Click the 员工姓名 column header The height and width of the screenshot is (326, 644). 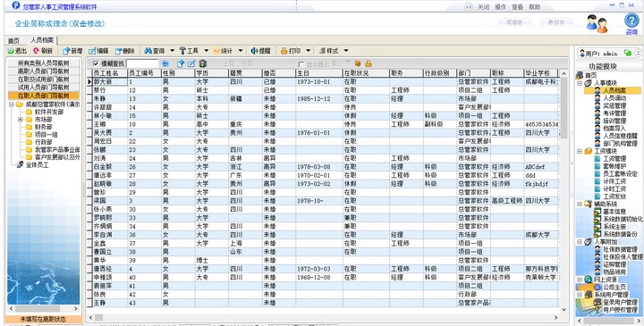(x=109, y=72)
